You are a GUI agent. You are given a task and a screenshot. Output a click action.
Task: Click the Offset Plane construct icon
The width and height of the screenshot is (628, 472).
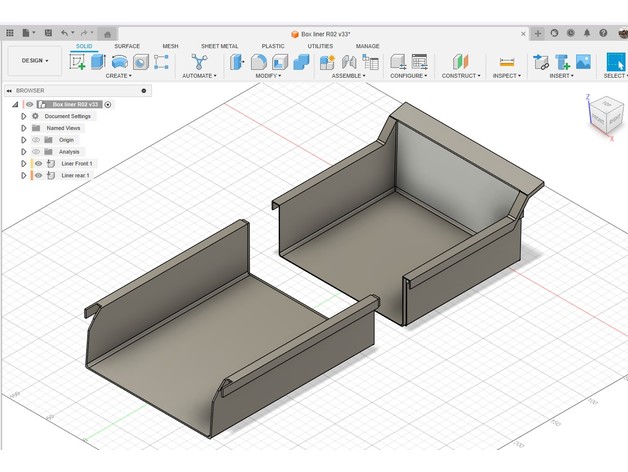click(x=460, y=62)
